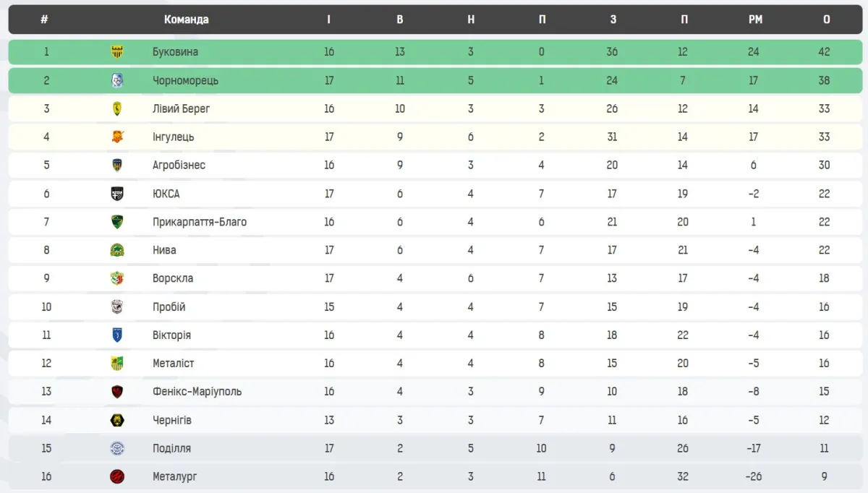This screenshot has width=868, height=493.
Task: Open the Металіст team name link
Action: point(174,364)
